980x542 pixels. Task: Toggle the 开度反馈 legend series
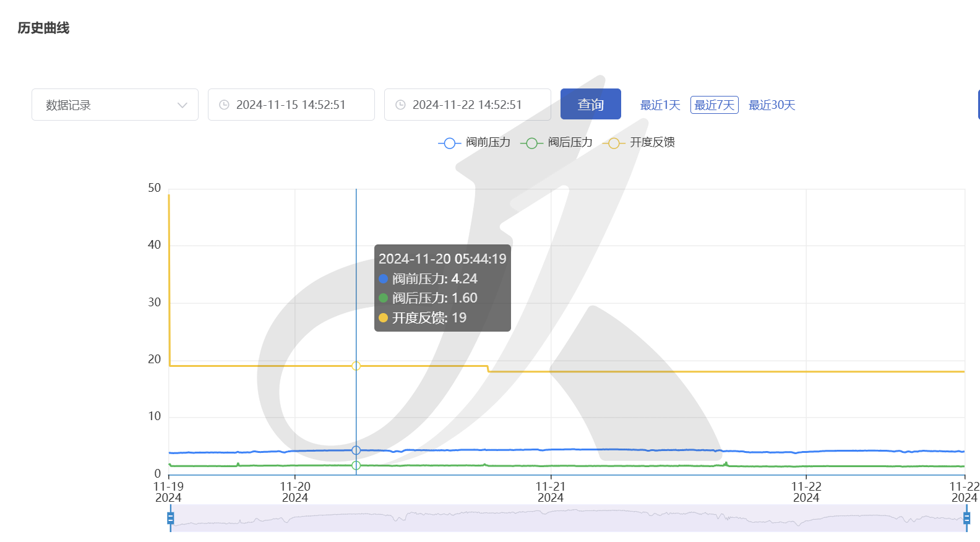pos(639,142)
